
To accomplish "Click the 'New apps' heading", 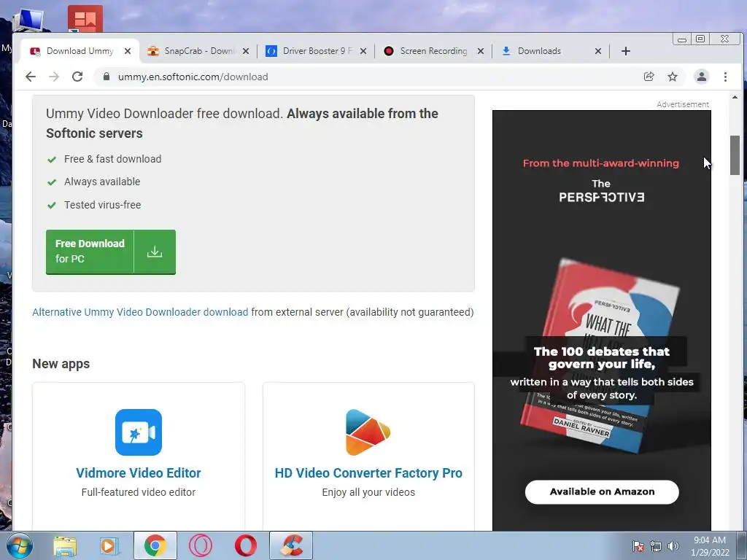I will pos(61,364).
